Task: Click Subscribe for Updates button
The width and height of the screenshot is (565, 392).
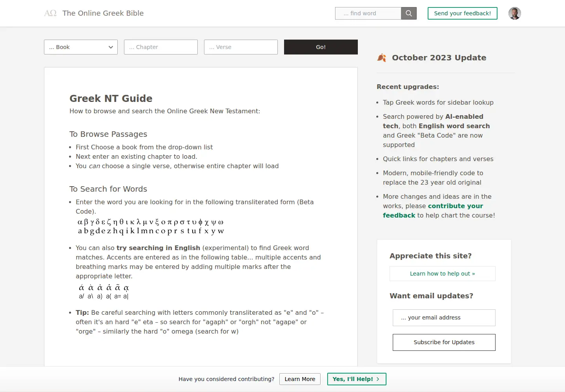Action: [444, 342]
